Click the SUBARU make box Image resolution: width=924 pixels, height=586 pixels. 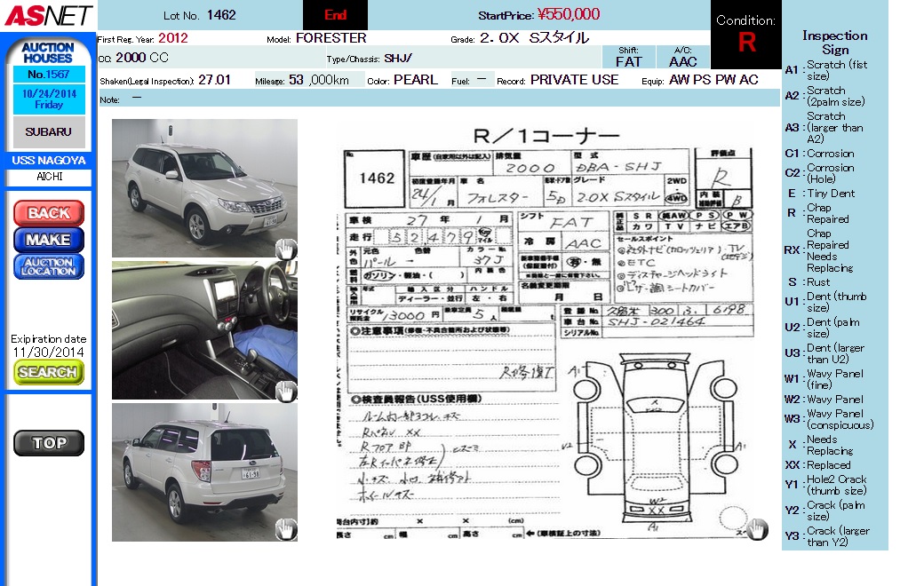[49, 131]
